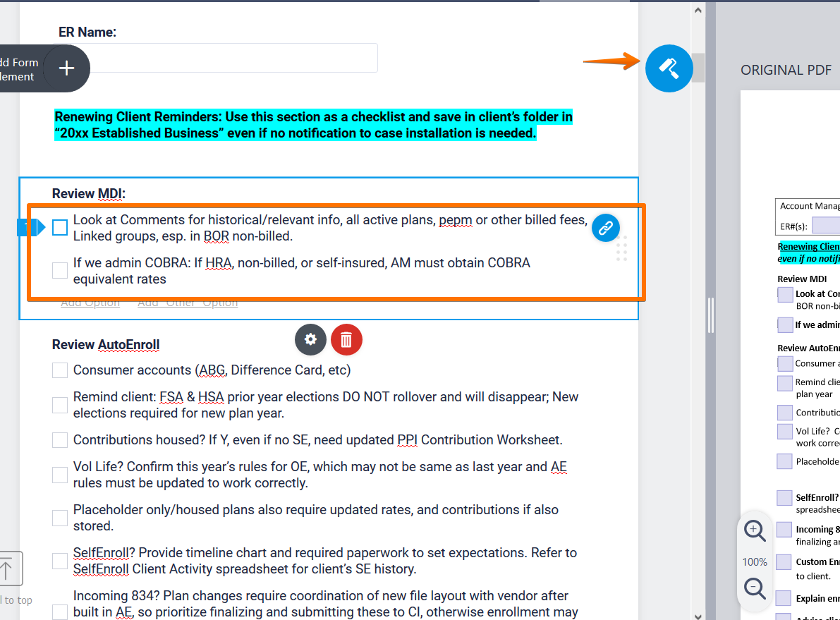Check the 'Vol Life?' checkbox
The image size is (840, 620).
point(60,475)
